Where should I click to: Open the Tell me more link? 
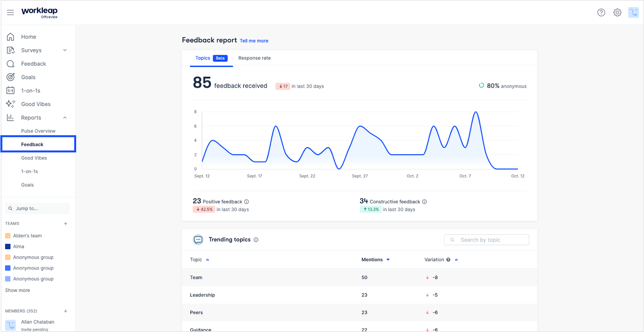pos(254,41)
